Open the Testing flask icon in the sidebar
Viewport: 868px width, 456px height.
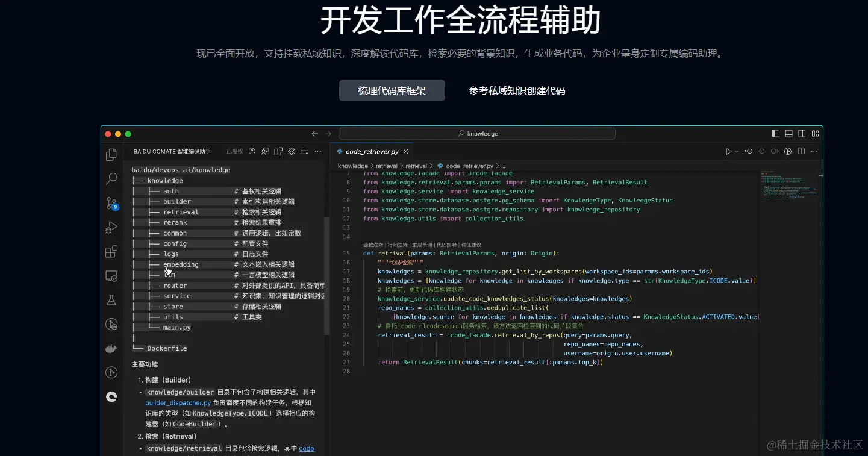[x=111, y=299]
